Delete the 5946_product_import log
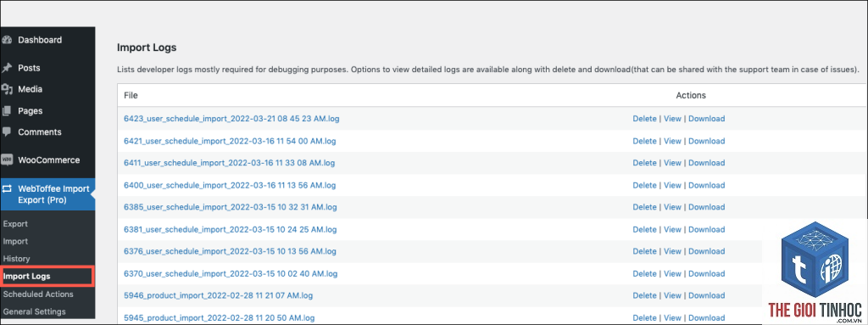This screenshot has height=325, width=868. pyautogui.click(x=644, y=295)
